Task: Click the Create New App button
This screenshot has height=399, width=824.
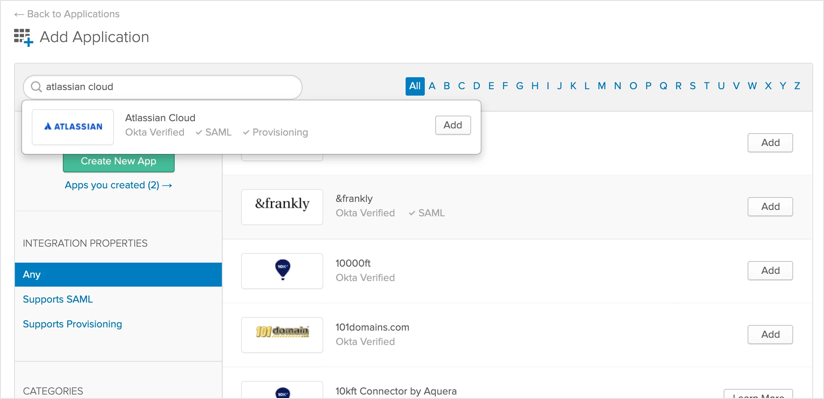Action: (119, 161)
